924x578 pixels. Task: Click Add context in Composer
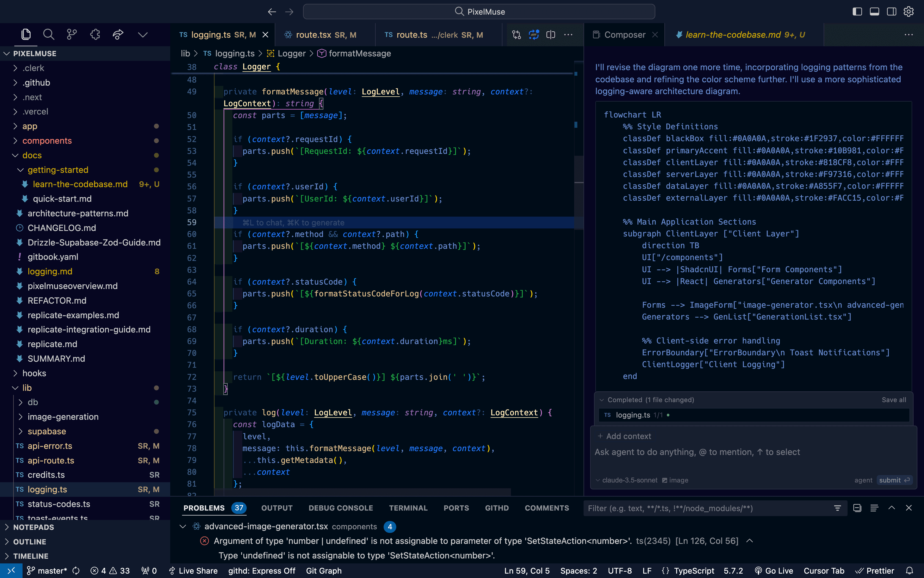tap(624, 436)
